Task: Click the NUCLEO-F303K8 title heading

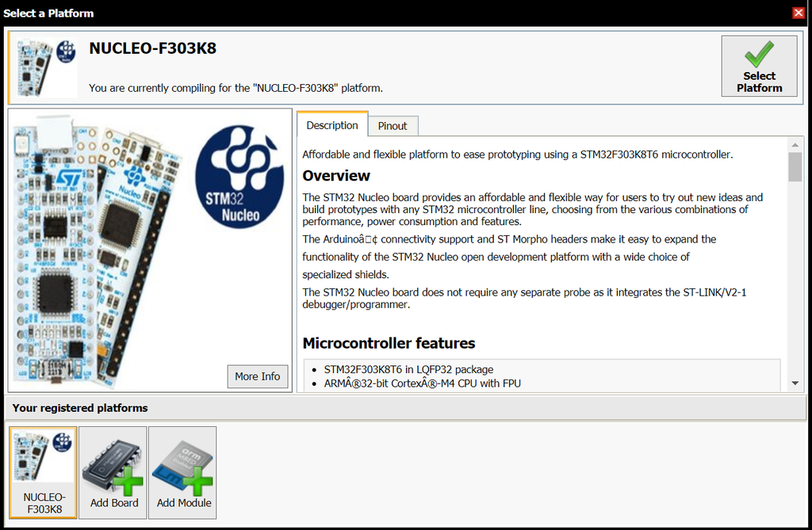Action: point(153,48)
